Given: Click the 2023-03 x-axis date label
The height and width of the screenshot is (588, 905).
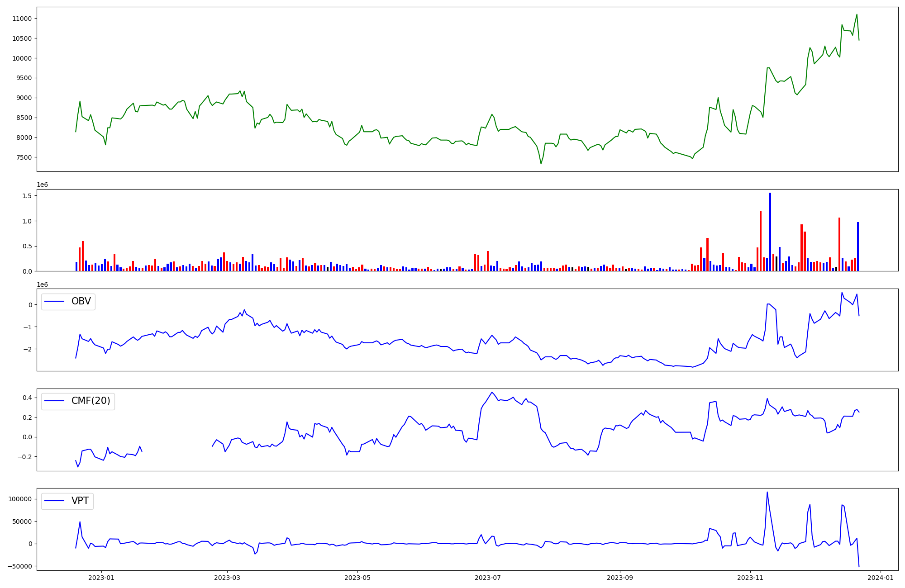Looking at the screenshot, I should point(227,578).
